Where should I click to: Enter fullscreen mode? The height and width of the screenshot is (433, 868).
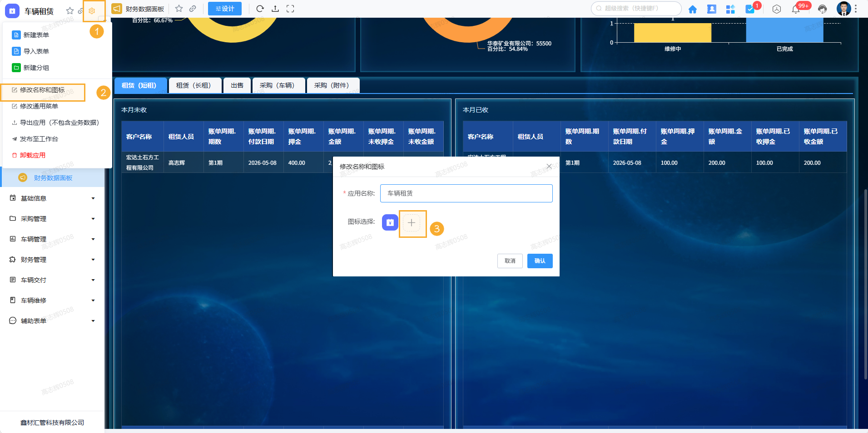click(x=290, y=9)
